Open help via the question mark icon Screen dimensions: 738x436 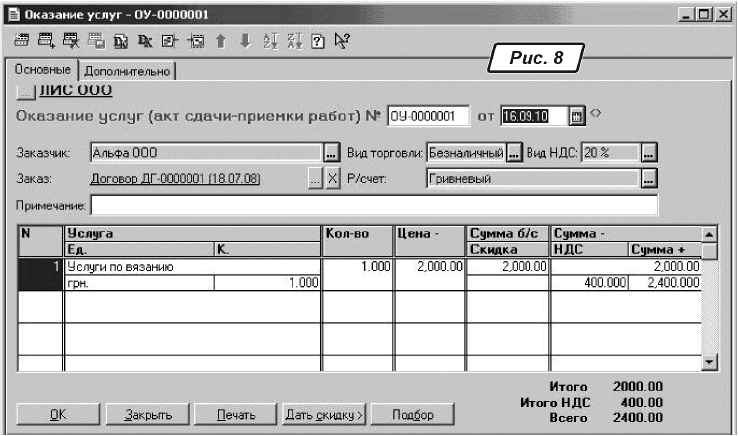[x=319, y=41]
